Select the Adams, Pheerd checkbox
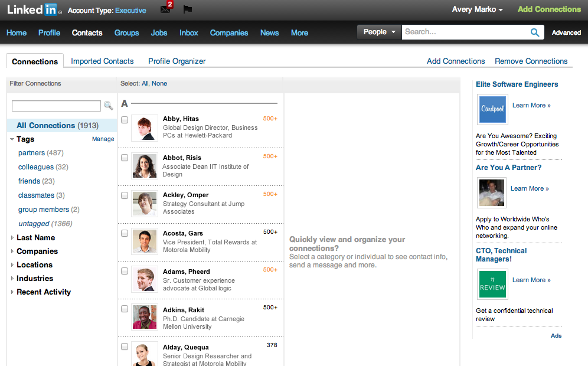Screen dimensions: 588x366 pyautogui.click(x=125, y=271)
